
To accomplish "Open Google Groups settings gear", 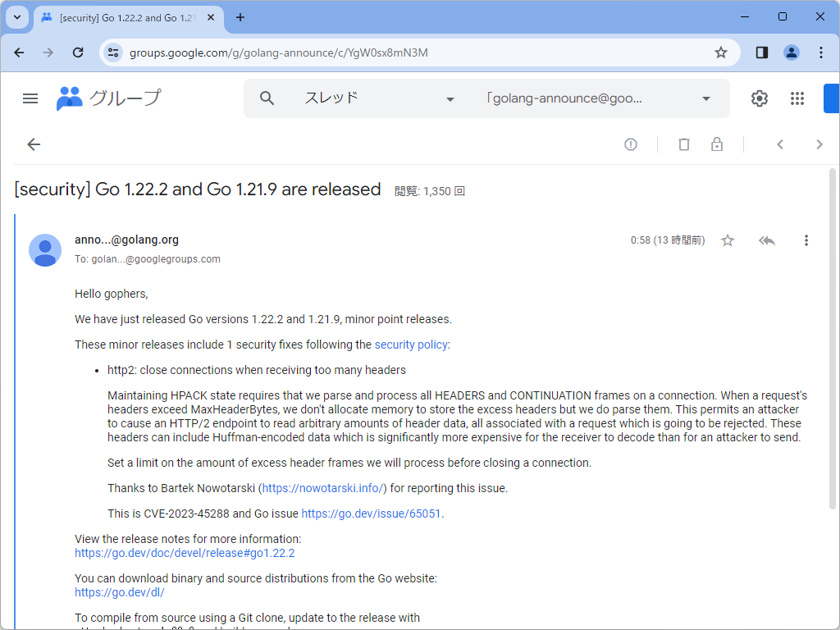I will tap(759, 98).
